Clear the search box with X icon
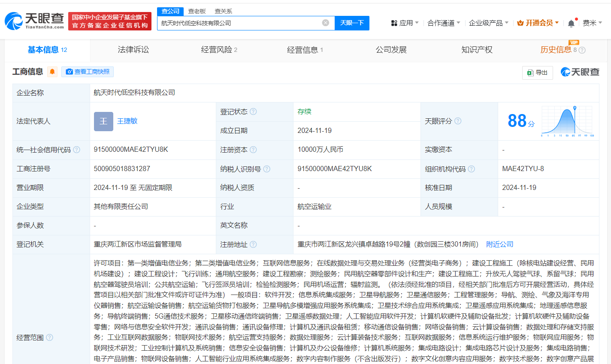Screen dimensions: 611x364 (x=326, y=23)
